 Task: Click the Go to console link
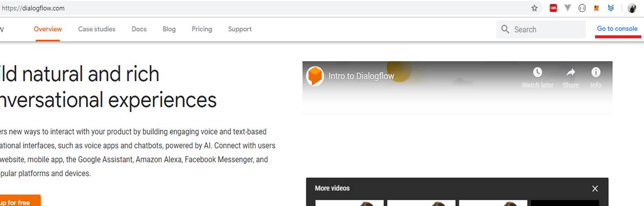click(617, 29)
